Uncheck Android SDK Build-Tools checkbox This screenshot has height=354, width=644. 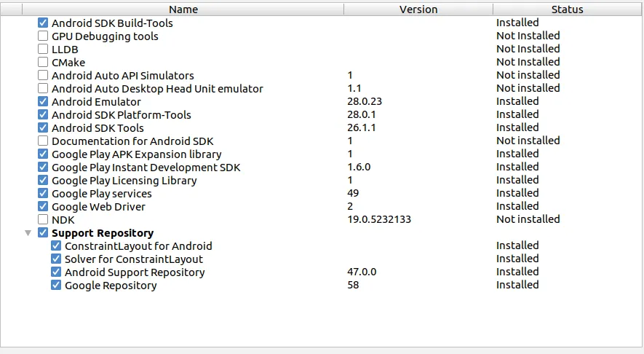(43, 23)
